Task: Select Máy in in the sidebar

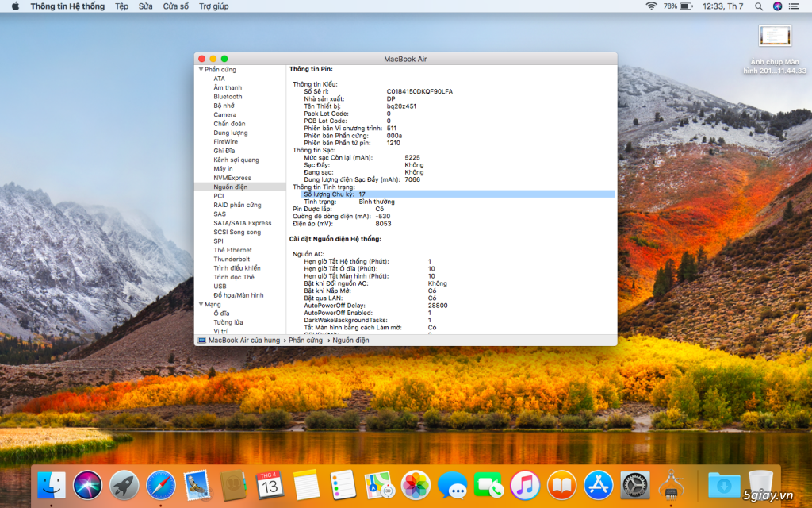Action: [x=223, y=169]
